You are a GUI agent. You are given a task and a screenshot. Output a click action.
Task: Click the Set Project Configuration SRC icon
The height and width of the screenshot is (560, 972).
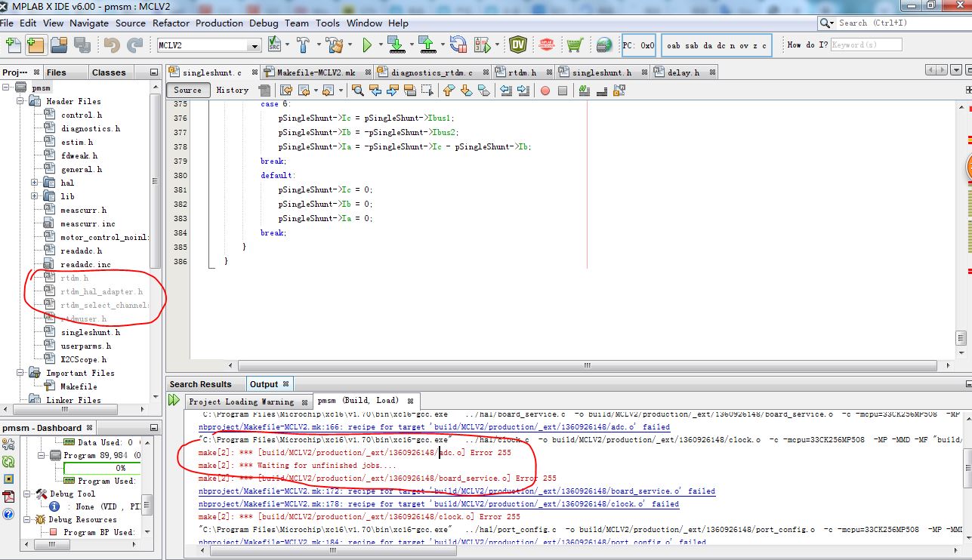click(274, 45)
